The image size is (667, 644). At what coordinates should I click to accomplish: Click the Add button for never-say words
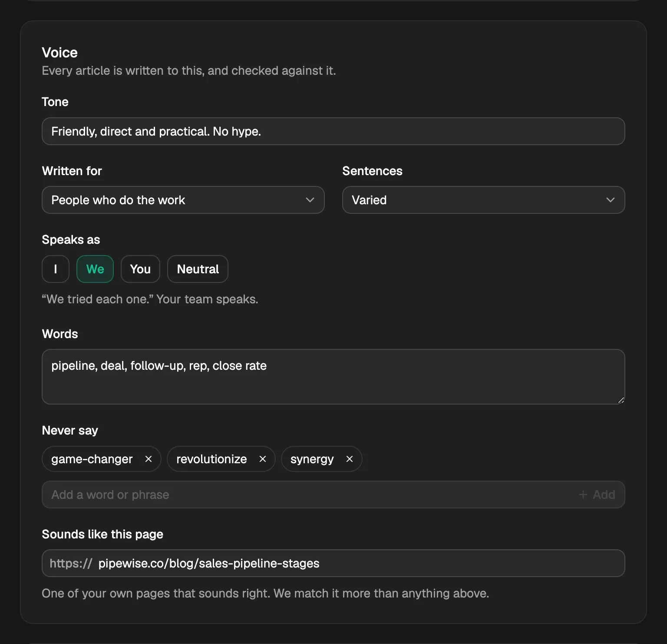pyautogui.click(x=597, y=495)
